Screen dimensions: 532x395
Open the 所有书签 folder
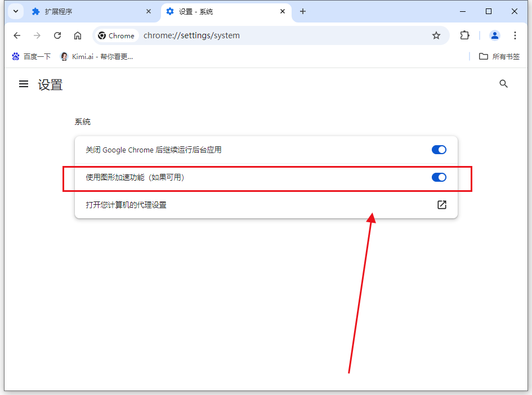coord(499,57)
